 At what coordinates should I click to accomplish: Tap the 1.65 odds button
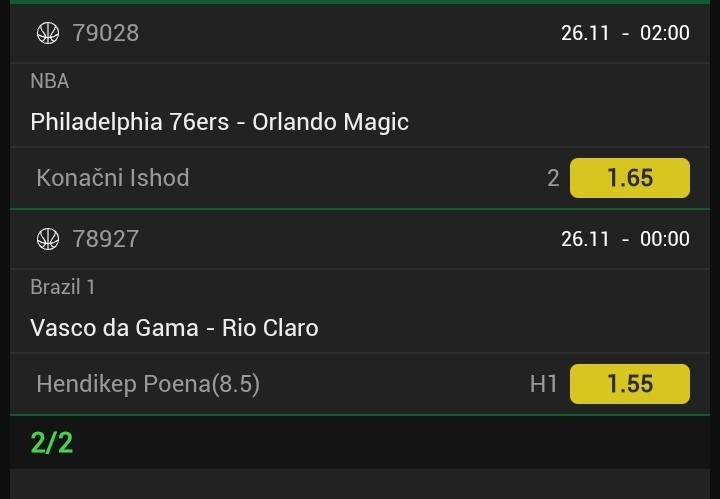629,178
